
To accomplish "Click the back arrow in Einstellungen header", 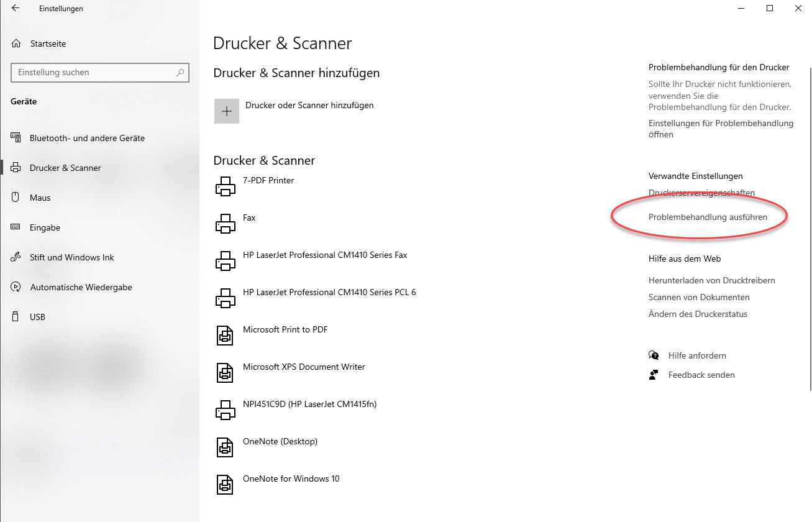I will coord(16,9).
